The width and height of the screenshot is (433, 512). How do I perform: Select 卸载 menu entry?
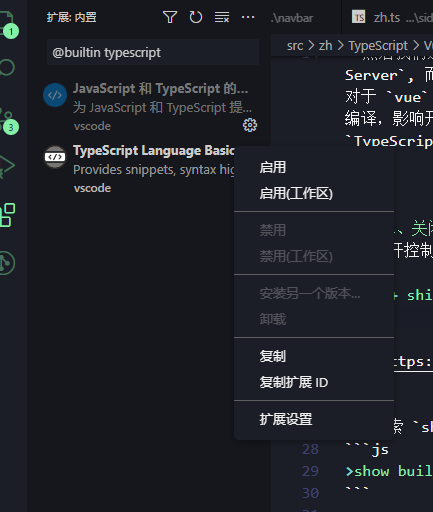pos(314,319)
